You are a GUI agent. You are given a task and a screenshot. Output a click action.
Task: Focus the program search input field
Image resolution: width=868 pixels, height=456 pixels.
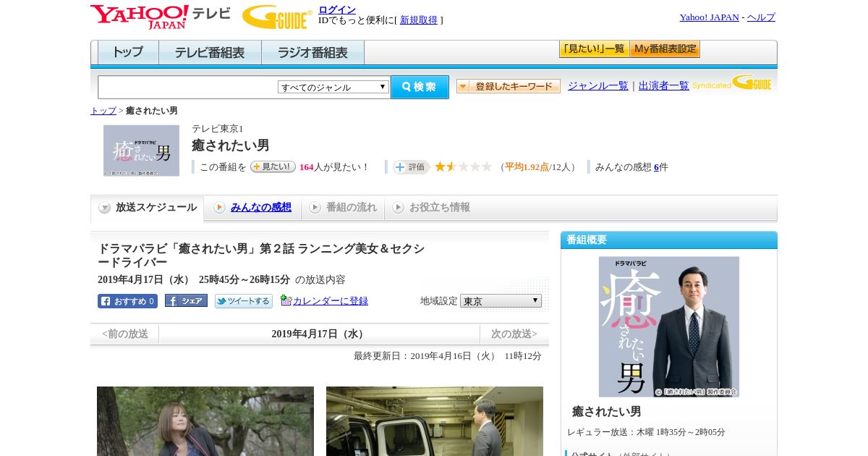coord(187,87)
